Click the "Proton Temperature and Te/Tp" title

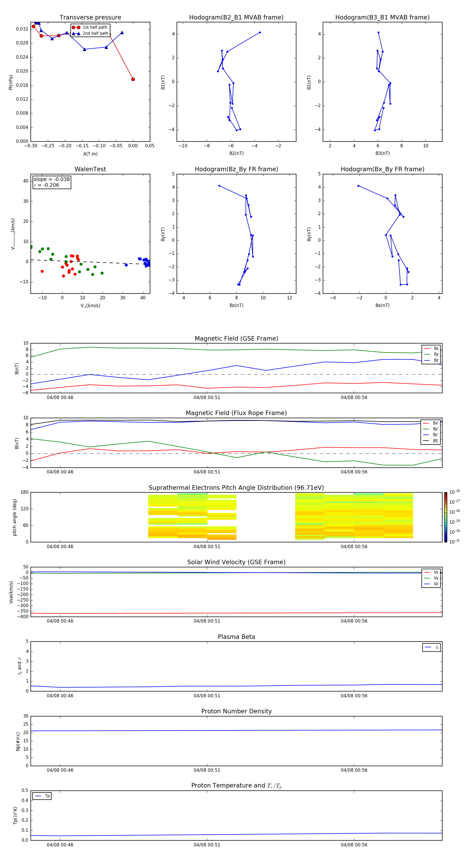tap(236, 786)
